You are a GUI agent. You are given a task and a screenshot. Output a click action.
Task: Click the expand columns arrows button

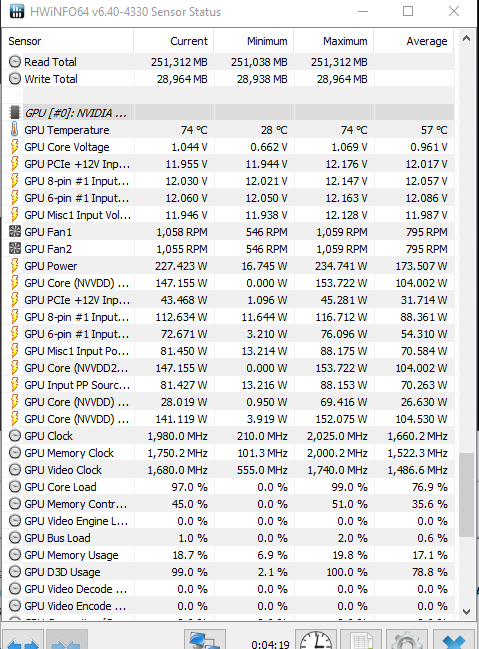click(x=23, y=639)
